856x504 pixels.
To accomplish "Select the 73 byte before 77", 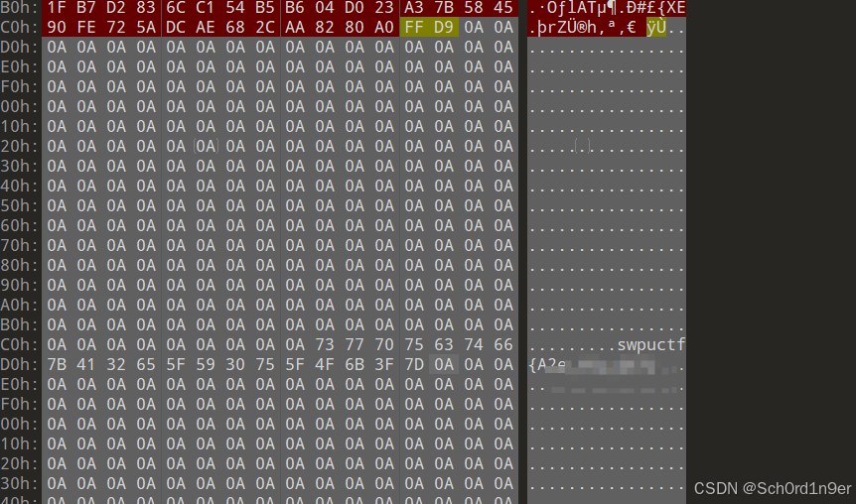I will tap(325, 344).
